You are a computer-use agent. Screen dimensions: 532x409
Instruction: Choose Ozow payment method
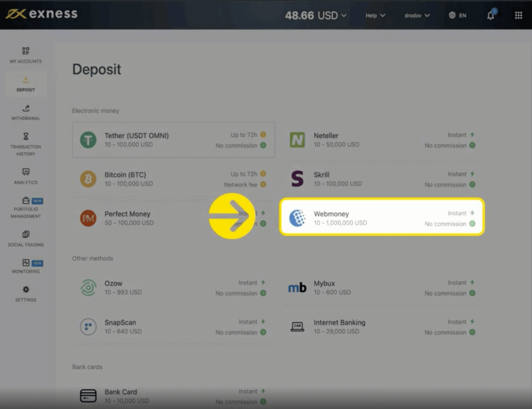173,288
